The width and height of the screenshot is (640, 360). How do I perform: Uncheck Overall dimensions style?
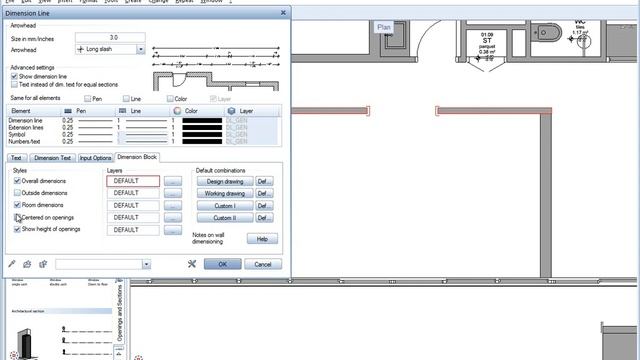coord(17,181)
